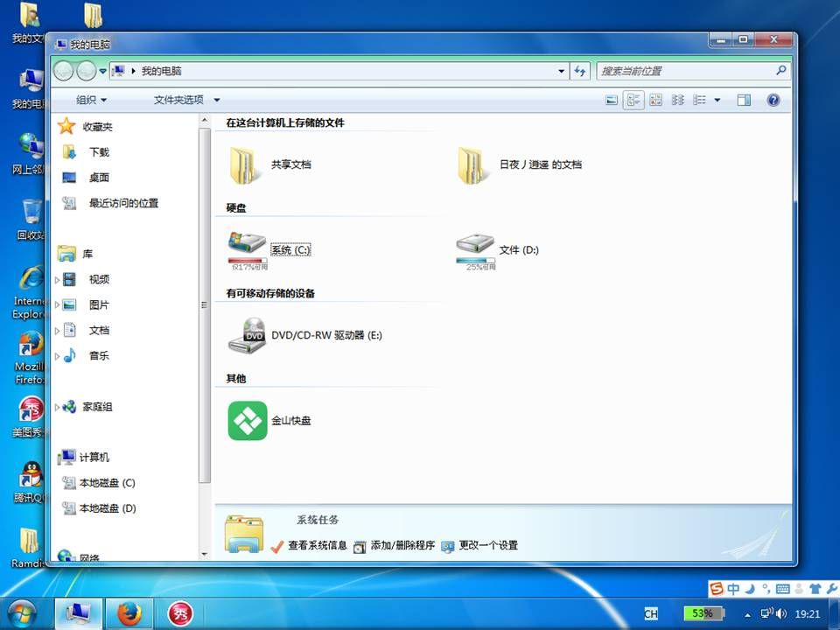
Task: Open the dropdown arrow beside 文件夹选项
Action: click(217, 100)
